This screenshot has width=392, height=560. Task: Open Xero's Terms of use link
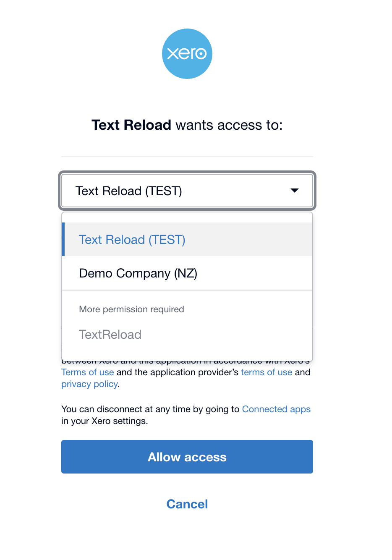pyautogui.click(x=87, y=372)
